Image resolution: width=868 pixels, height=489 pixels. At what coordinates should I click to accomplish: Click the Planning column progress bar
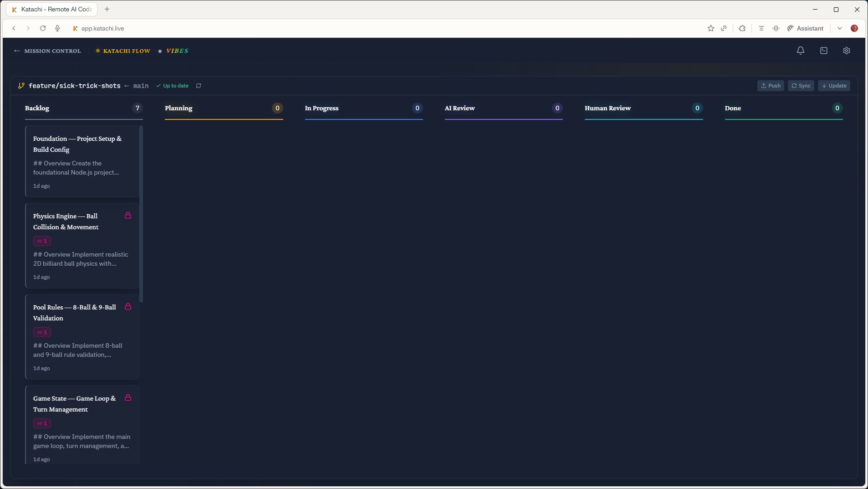(224, 118)
